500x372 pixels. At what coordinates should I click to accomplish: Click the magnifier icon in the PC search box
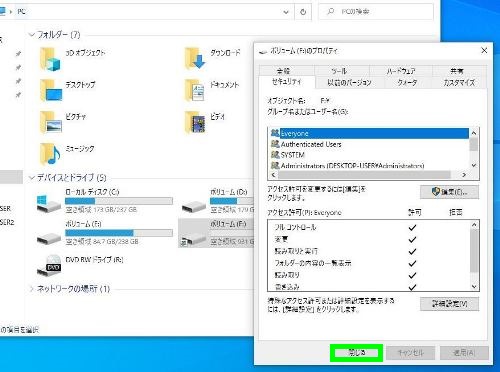(330, 12)
